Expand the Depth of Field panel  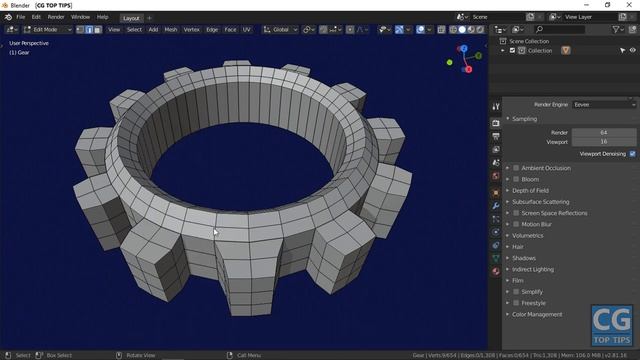tap(530, 191)
